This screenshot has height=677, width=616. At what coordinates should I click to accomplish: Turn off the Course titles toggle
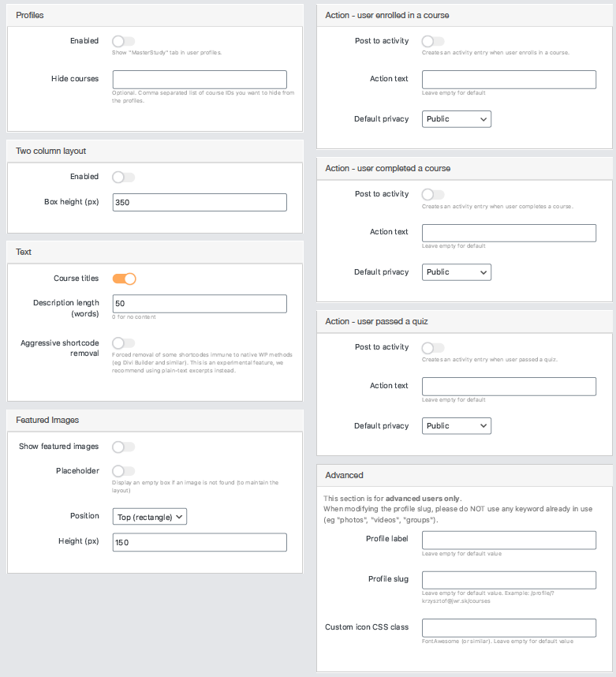[124, 279]
